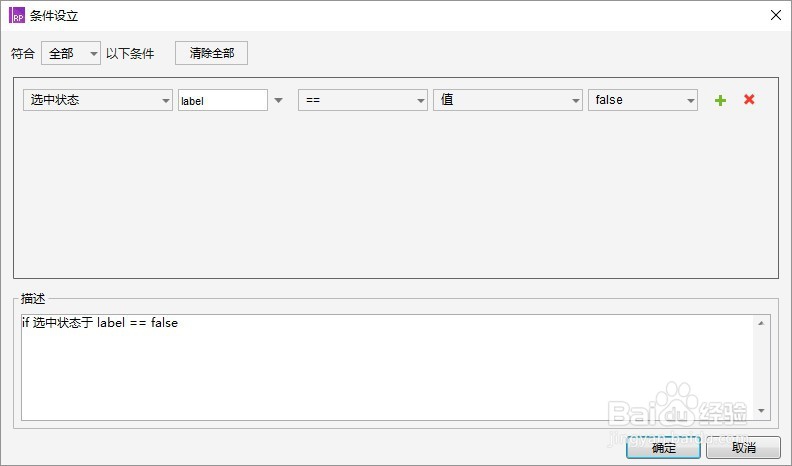Viewport: 792px width, 466px height.
Task: Click the 符合 label text
Action: pyautogui.click(x=23, y=54)
